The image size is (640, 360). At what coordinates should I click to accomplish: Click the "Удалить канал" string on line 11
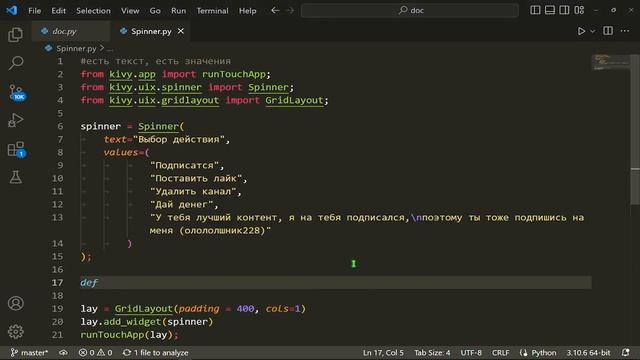point(193,191)
